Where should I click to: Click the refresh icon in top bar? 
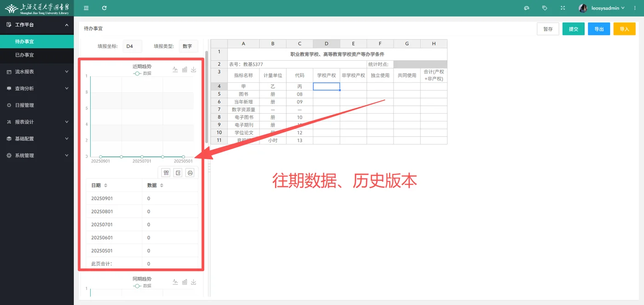[104, 8]
